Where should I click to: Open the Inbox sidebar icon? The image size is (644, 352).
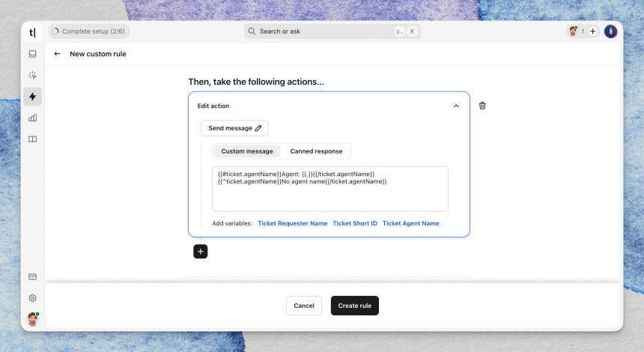[x=32, y=54]
